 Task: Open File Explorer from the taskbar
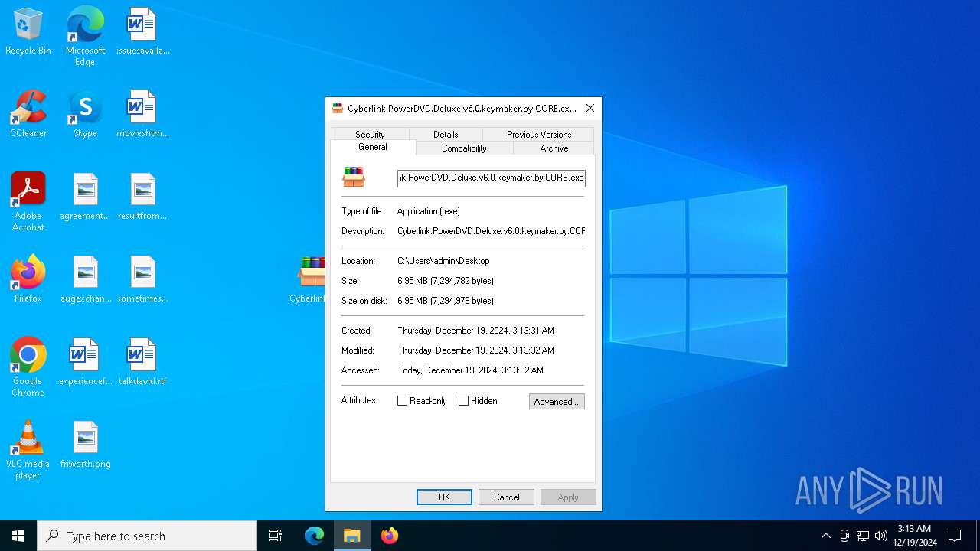click(352, 536)
